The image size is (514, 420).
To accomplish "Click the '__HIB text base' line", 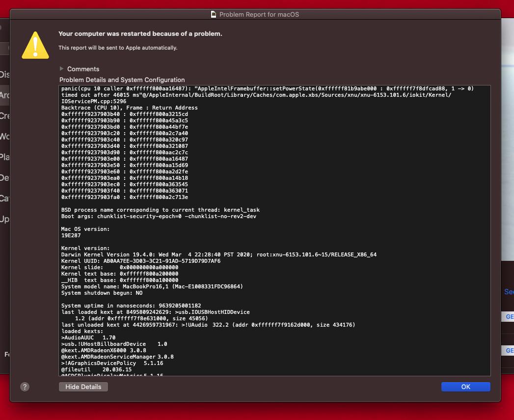I will [x=120, y=280].
